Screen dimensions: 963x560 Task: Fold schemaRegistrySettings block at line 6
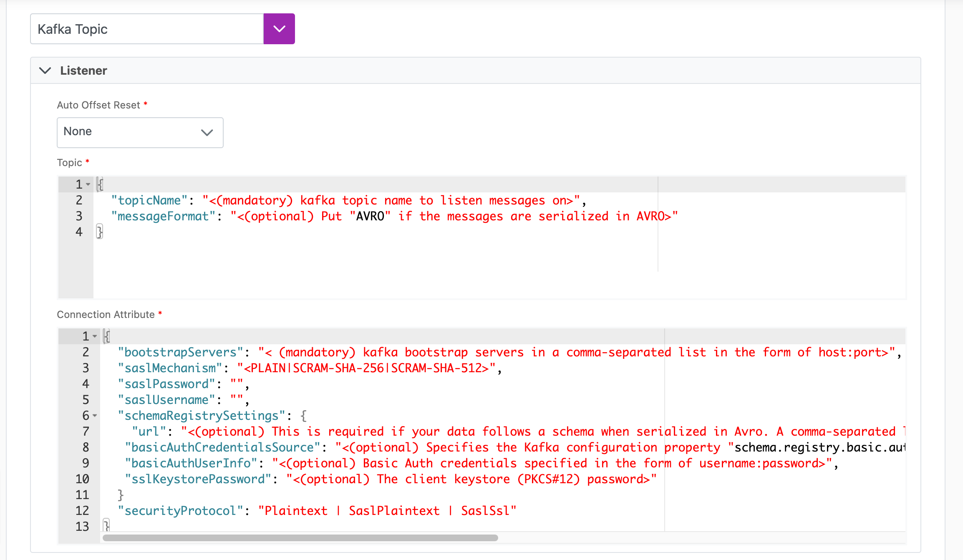(95, 416)
